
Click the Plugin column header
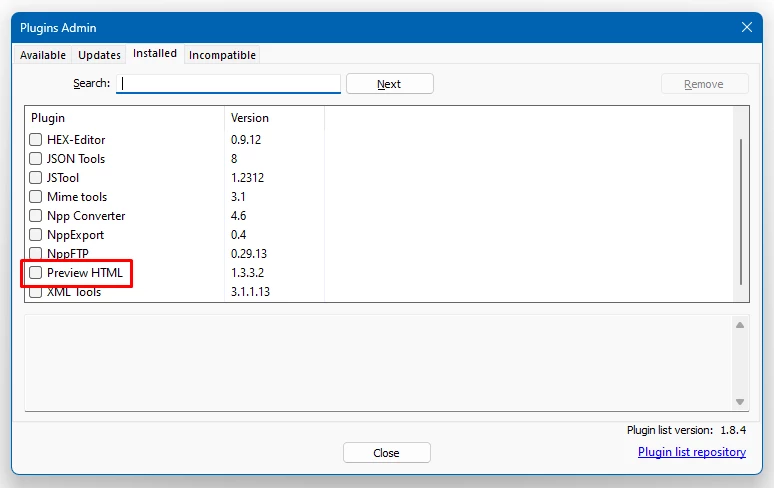pos(125,118)
